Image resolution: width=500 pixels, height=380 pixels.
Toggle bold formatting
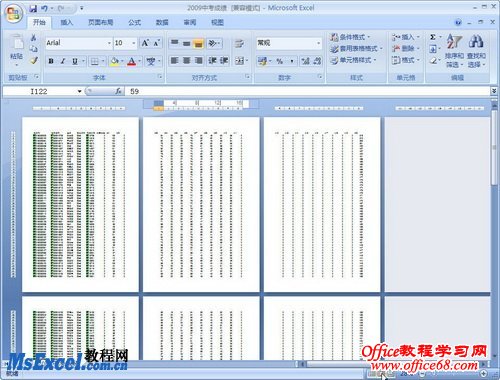(51, 61)
